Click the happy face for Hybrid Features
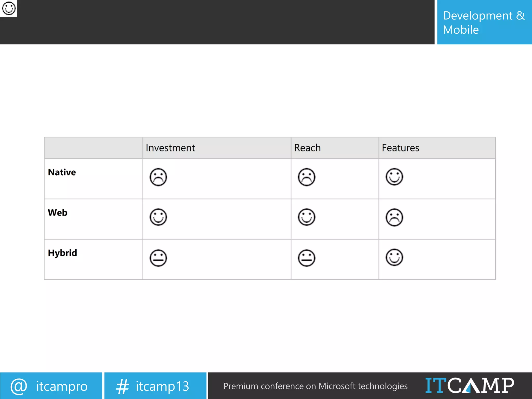Image resolution: width=532 pixels, height=399 pixels. pos(394,257)
